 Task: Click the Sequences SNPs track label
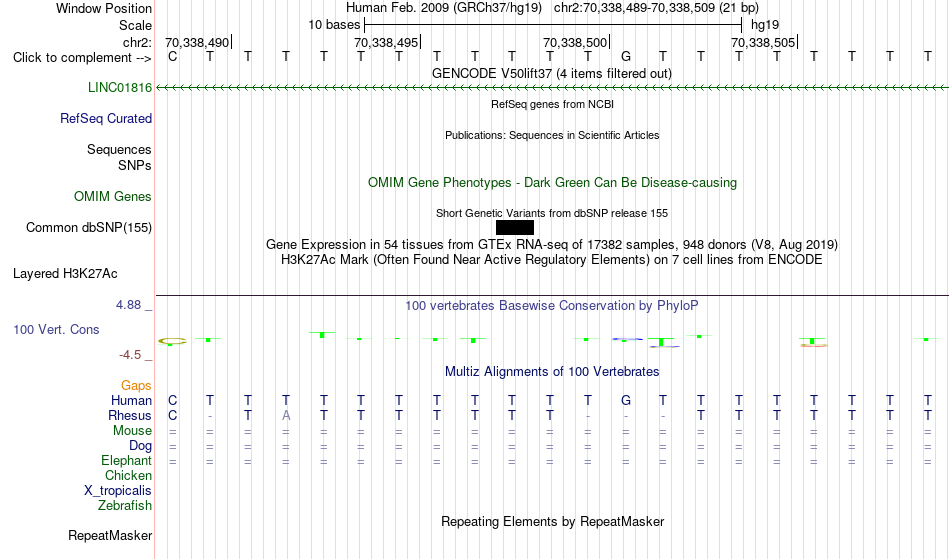click(x=119, y=157)
